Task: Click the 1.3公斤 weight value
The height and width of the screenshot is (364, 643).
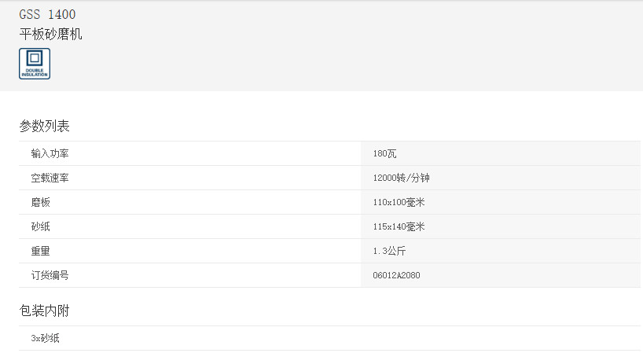Action: (x=389, y=252)
